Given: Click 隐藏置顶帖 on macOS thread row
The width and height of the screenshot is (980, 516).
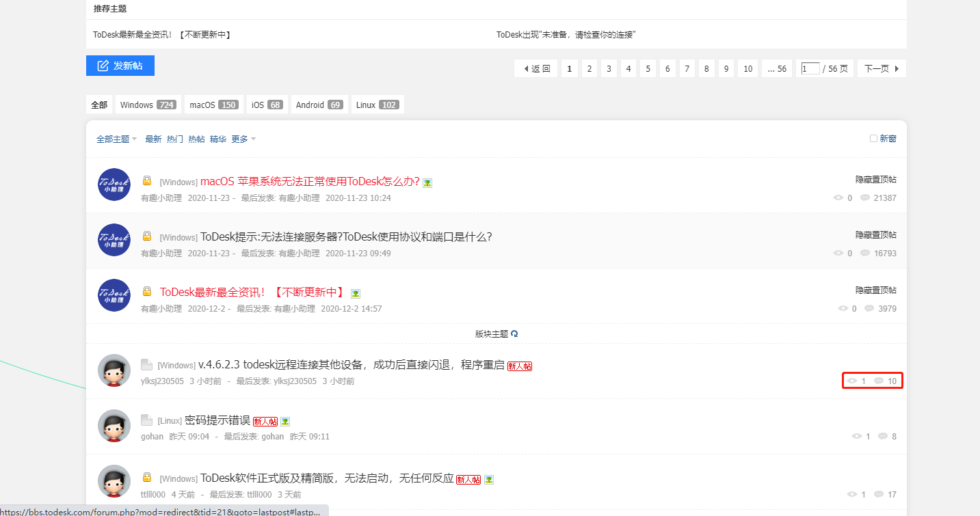Looking at the screenshot, I should 876,179.
